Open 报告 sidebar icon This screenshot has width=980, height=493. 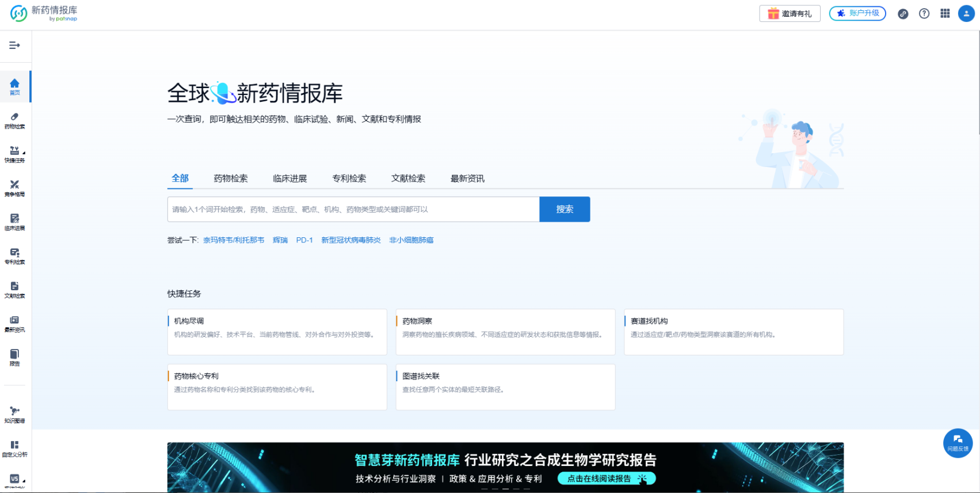pos(14,358)
